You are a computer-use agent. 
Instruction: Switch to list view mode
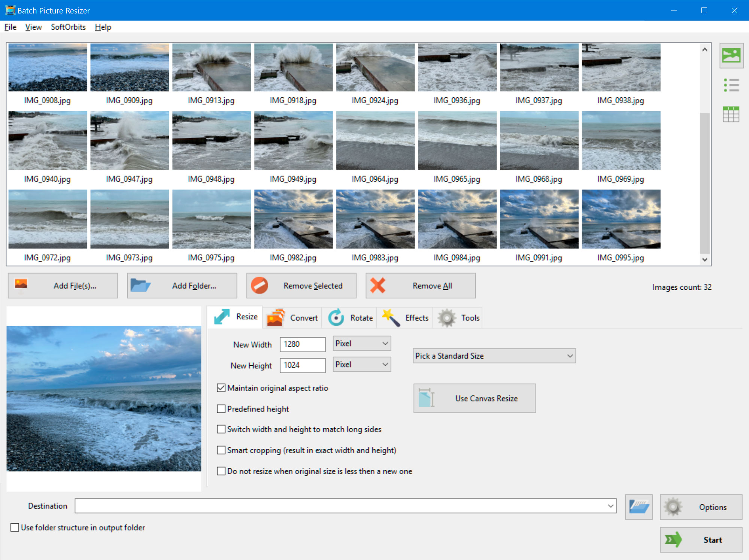coord(731,85)
